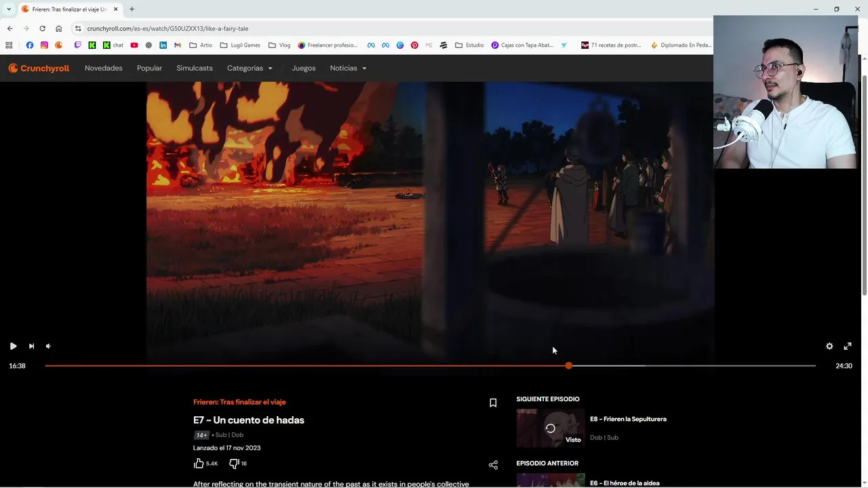Open the ChatGPT bookmark
Image resolution: width=868 pixels, height=488 pixels.
point(149,45)
